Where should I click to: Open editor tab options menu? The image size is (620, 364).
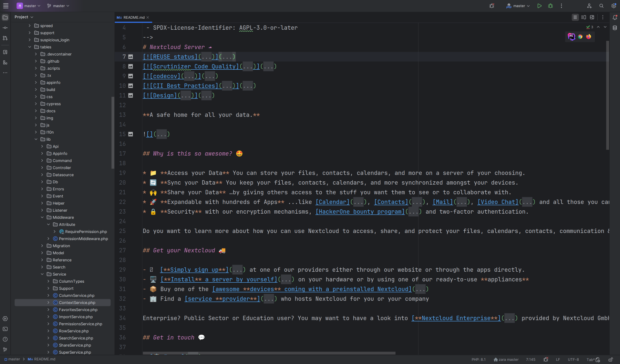click(603, 17)
